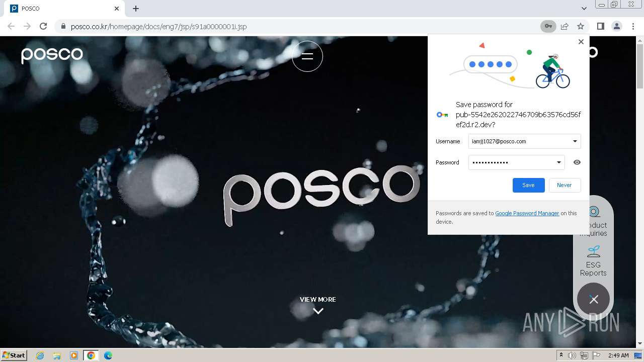Open the volume tray icon
Viewport: 644px width, 362px height.
(572, 355)
